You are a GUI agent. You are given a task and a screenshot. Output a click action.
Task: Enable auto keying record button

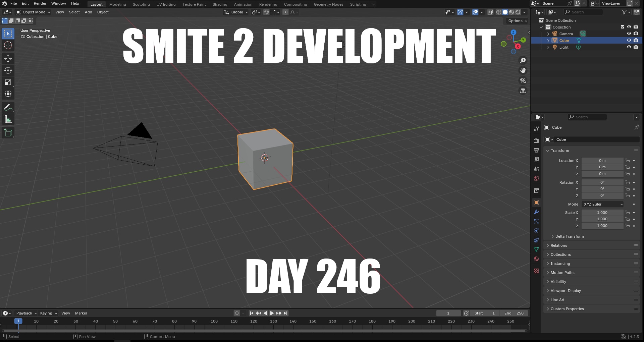point(237,313)
